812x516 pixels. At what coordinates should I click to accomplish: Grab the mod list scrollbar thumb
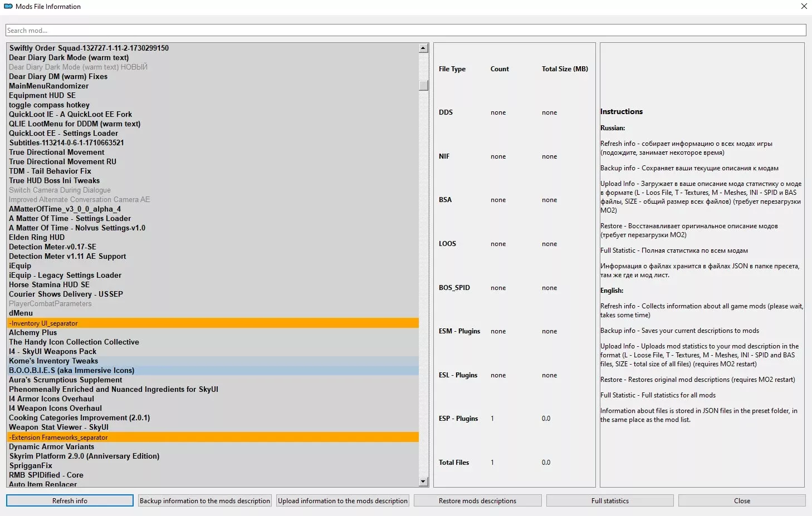[x=423, y=85]
